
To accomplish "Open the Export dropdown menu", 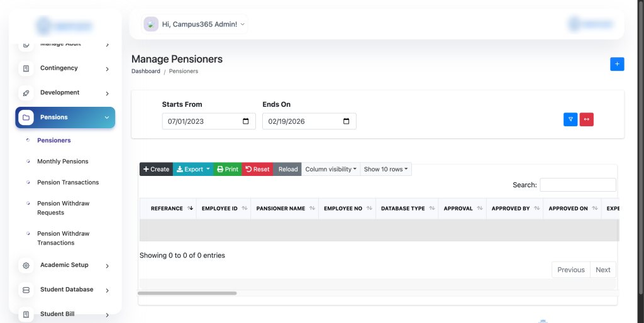I will tap(194, 169).
